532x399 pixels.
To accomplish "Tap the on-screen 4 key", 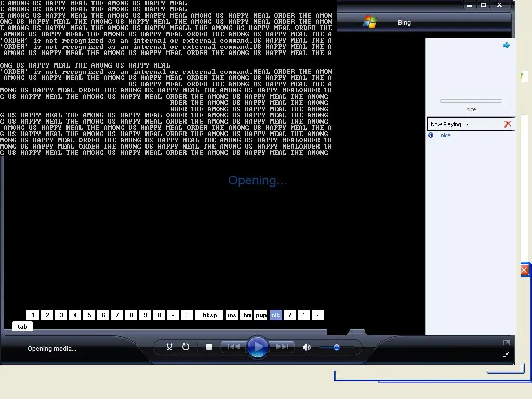I will [x=75, y=315].
